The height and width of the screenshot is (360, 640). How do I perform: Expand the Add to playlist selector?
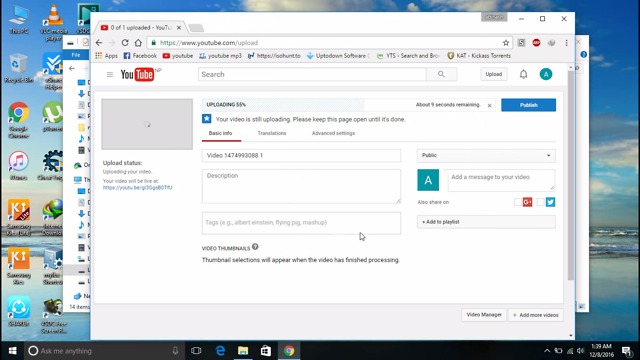(486, 222)
